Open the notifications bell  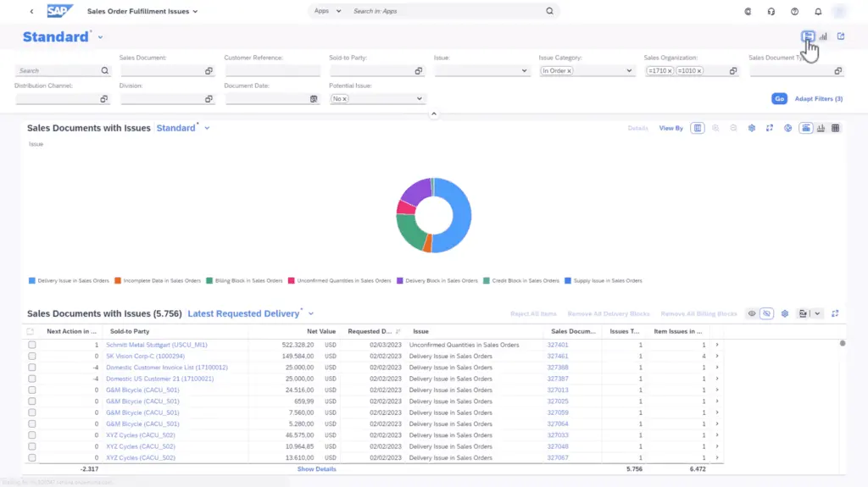pos(818,11)
